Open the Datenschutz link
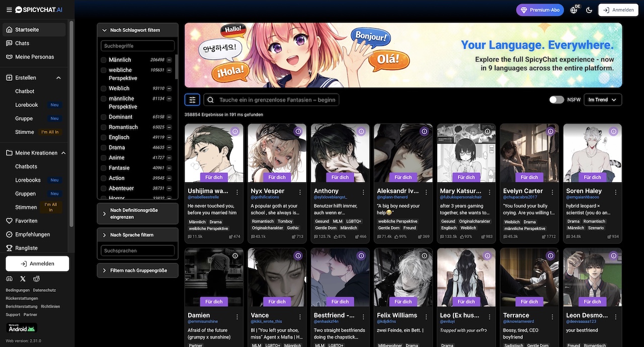 click(44, 290)
